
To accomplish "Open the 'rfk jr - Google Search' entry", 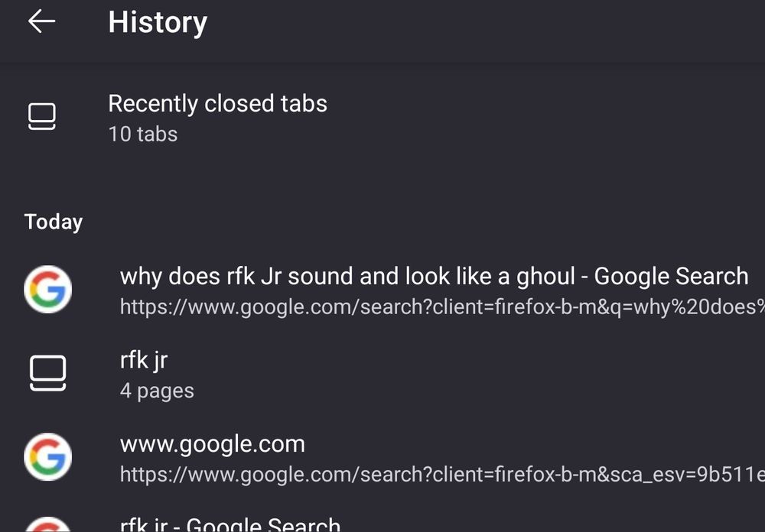I will 229,525.
